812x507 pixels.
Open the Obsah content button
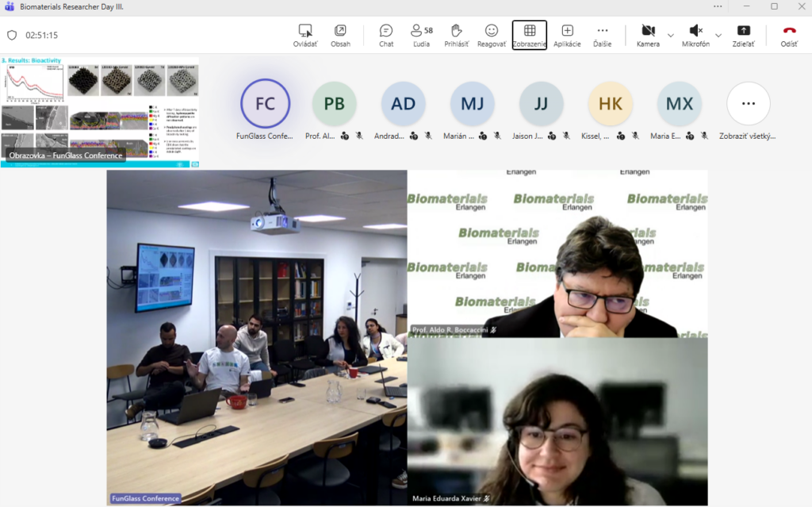point(340,35)
